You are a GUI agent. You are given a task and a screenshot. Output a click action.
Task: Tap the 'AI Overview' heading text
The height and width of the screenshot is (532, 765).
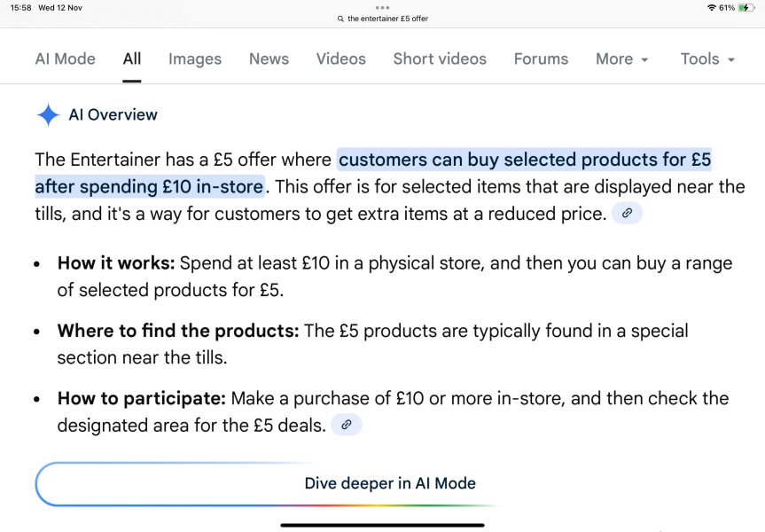(113, 114)
